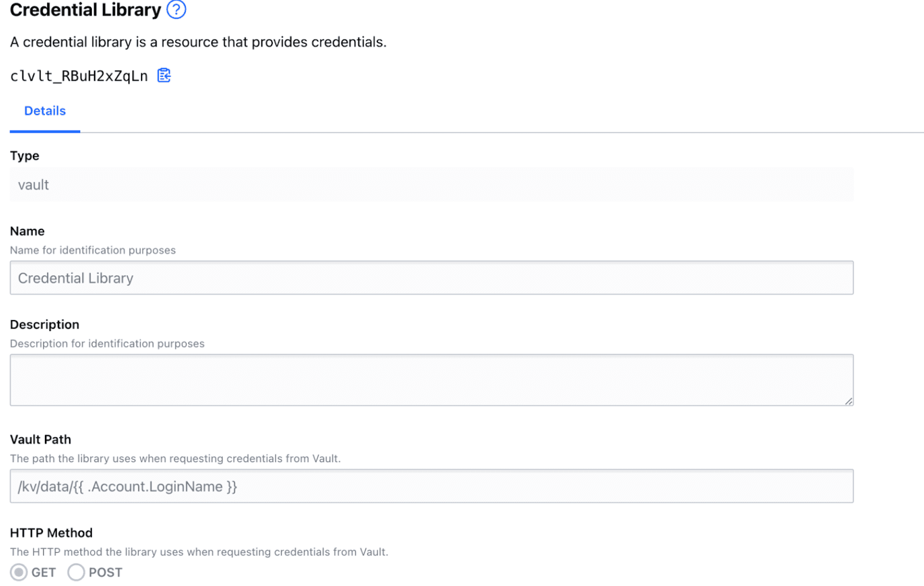
Task: Click the Vault Path helper text
Action: [x=175, y=459]
